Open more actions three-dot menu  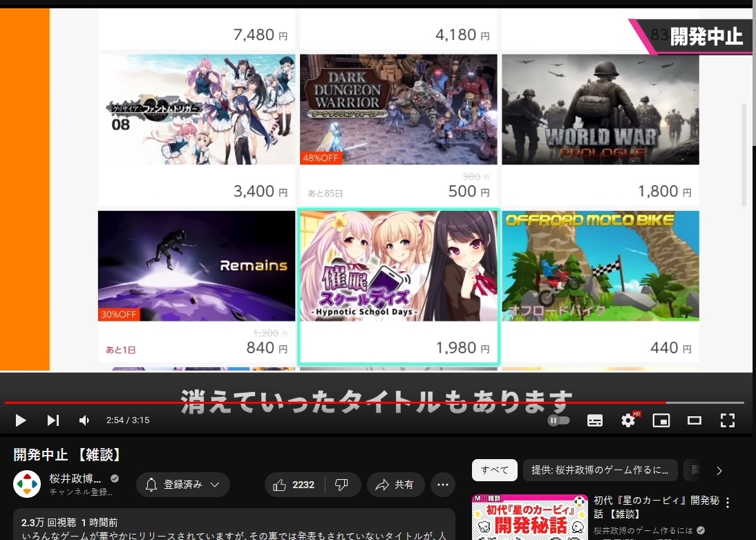point(443,485)
